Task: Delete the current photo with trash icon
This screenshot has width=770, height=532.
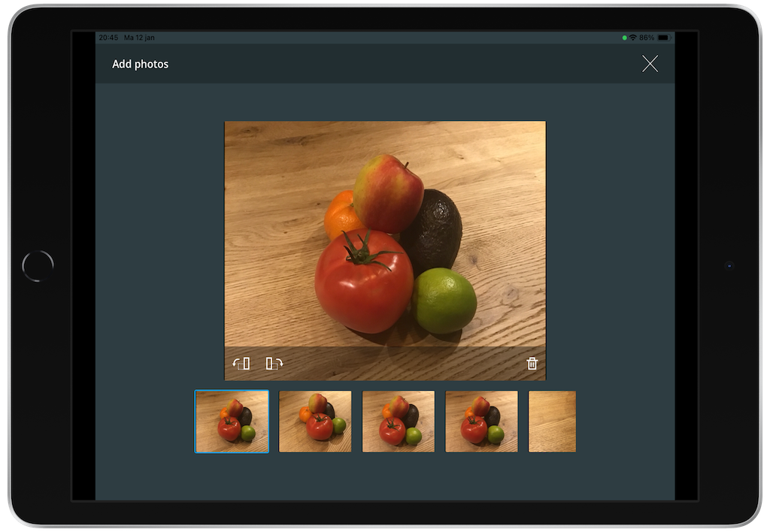Action: (532, 364)
